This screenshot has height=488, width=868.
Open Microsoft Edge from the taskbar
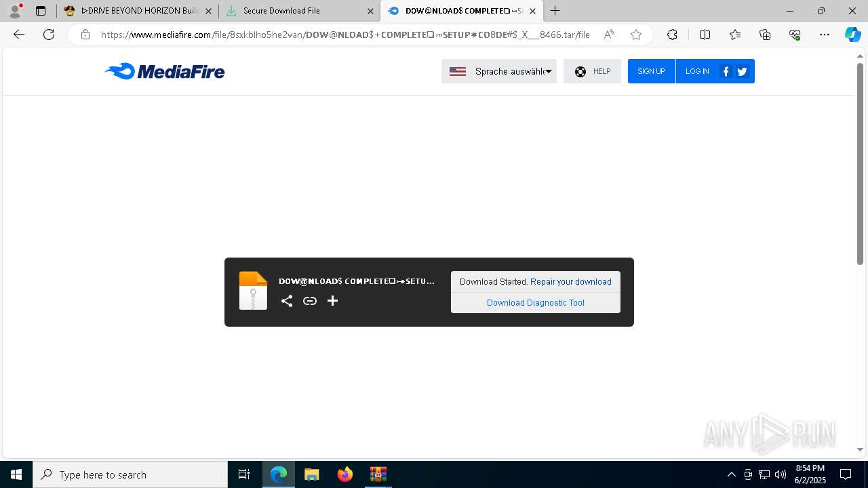pyautogui.click(x=279, y=474)
